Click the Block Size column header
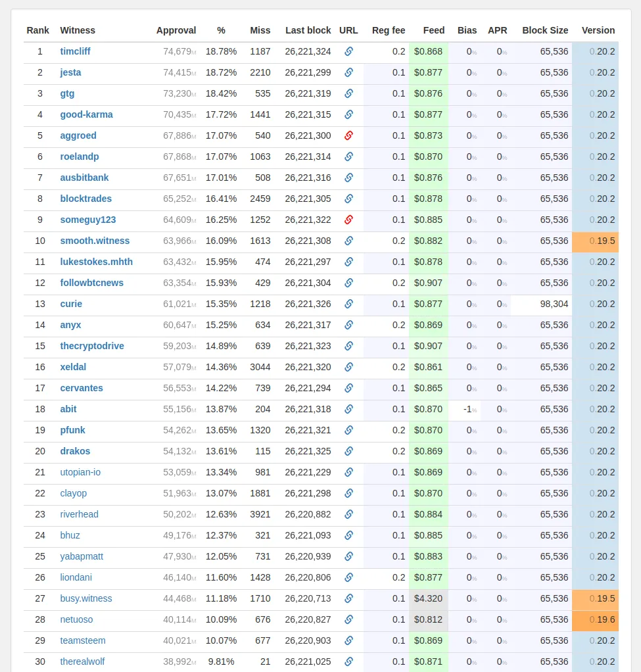The image size is (641, 672). pyautogui.click(x=545, y=30)
